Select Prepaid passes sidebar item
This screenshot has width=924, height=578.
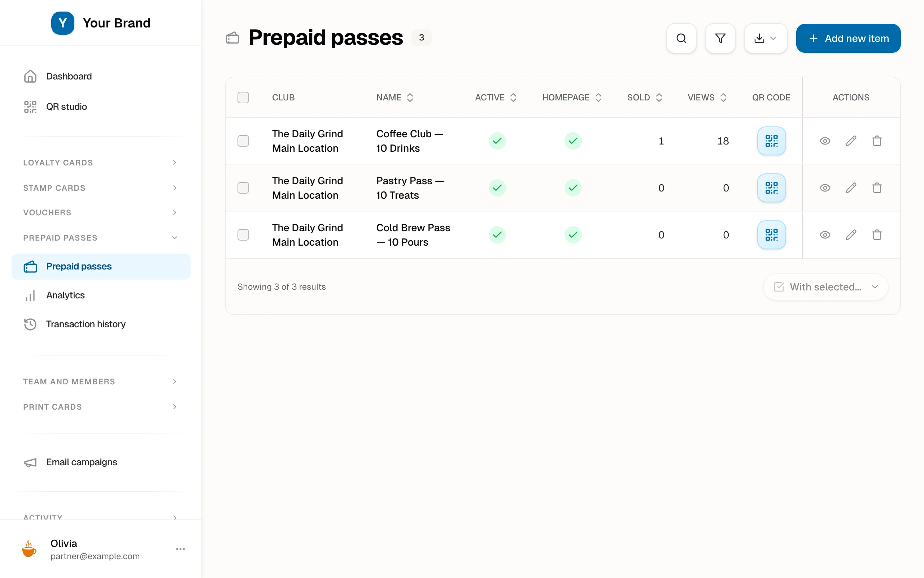click(x=101, y=267)
